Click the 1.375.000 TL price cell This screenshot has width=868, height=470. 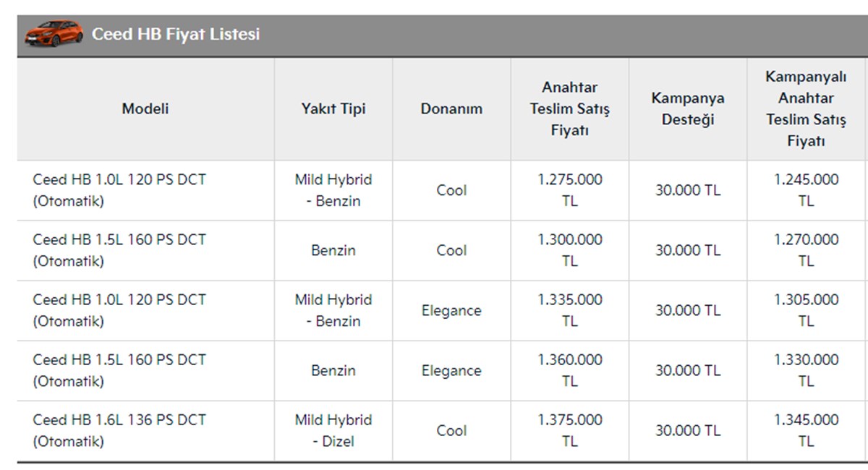pos(570,430)
